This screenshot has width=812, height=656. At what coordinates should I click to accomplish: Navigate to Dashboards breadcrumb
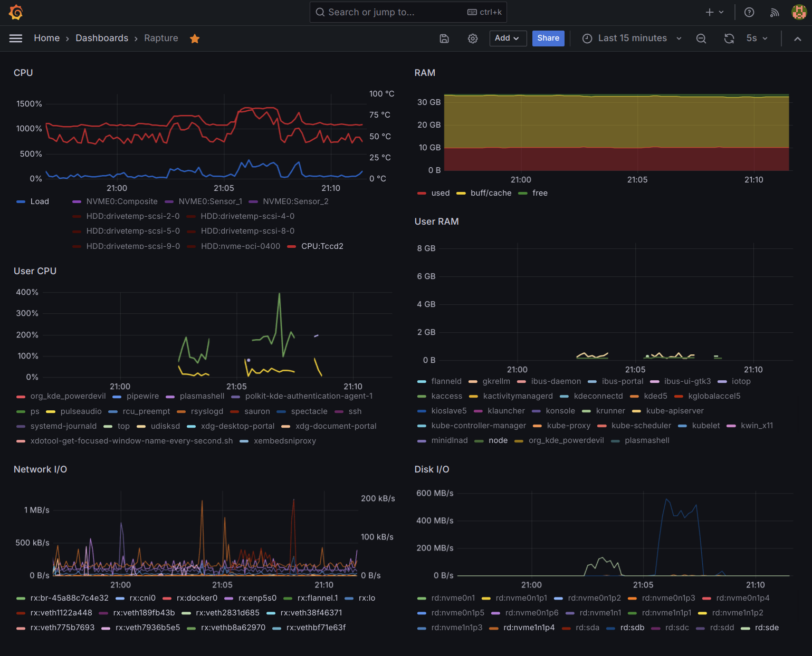coord(102,38)
